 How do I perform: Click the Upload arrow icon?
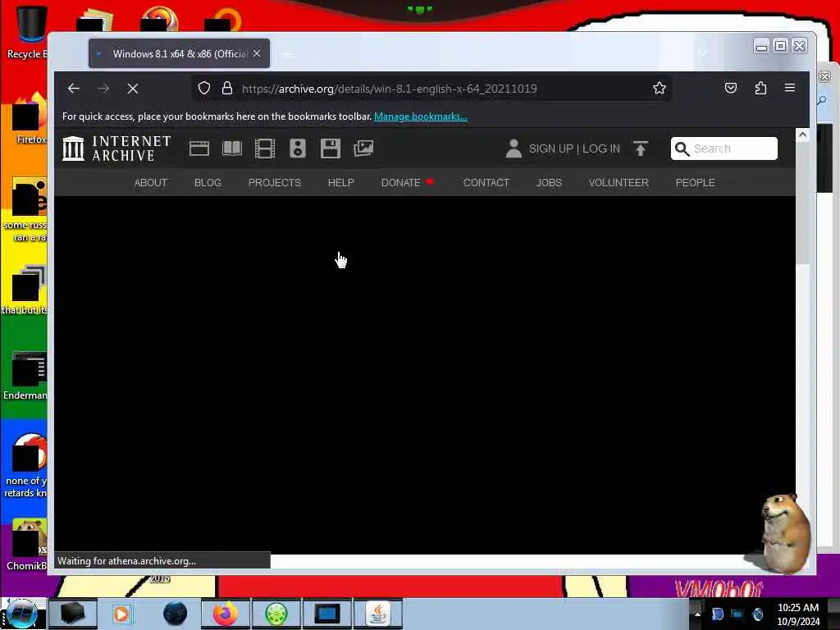point(641,148)
